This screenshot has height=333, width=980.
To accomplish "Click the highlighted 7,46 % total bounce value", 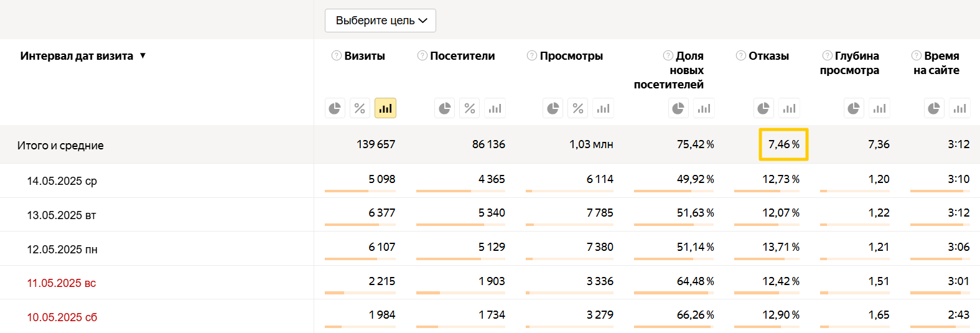I will 783,144.
